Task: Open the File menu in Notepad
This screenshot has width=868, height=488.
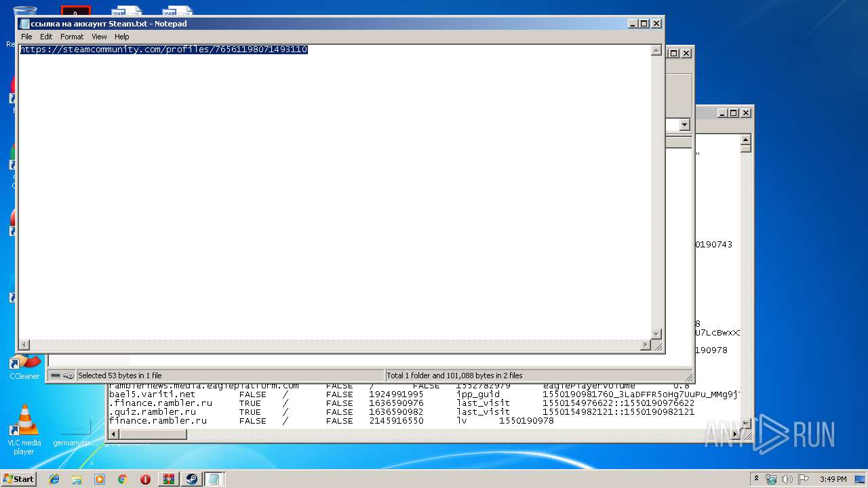Action: 26,37
